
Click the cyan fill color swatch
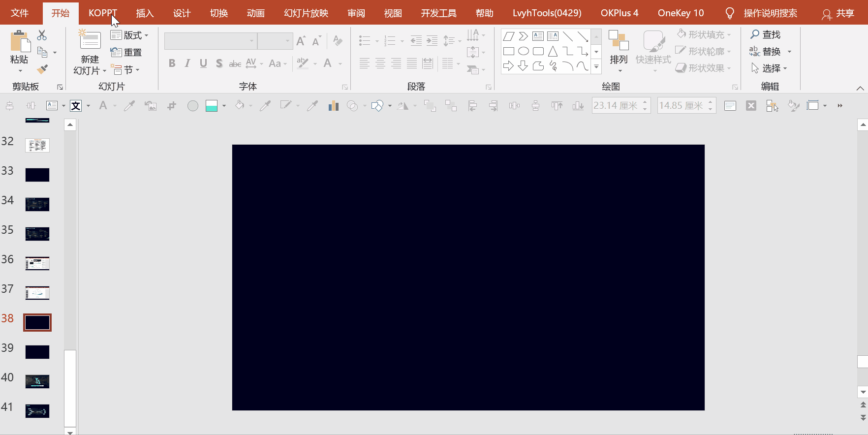coord(212,105)
